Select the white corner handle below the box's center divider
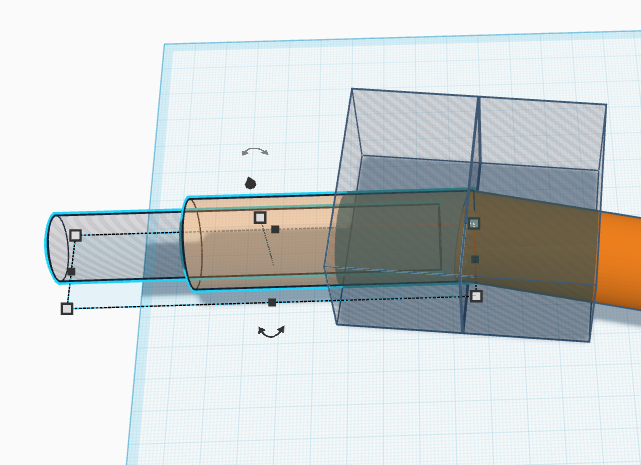This screenshot has height=465, width=641. coord(476,296)
